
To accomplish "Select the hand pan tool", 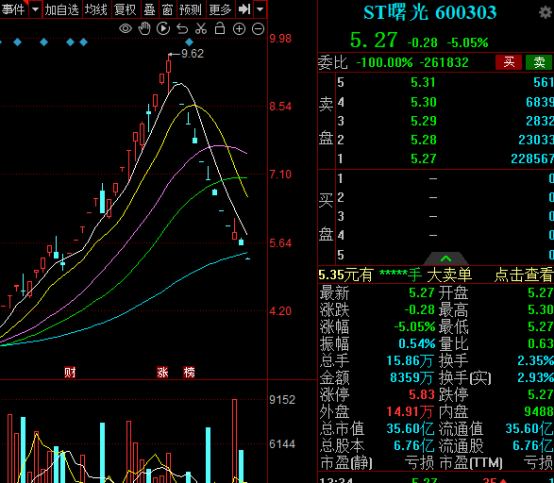I will 144,29.
